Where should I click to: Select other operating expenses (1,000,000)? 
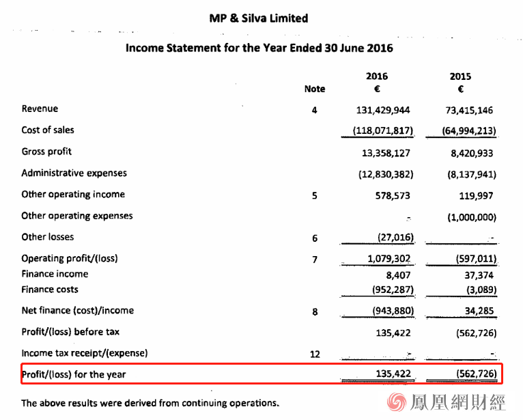click(x=472, y=217)
